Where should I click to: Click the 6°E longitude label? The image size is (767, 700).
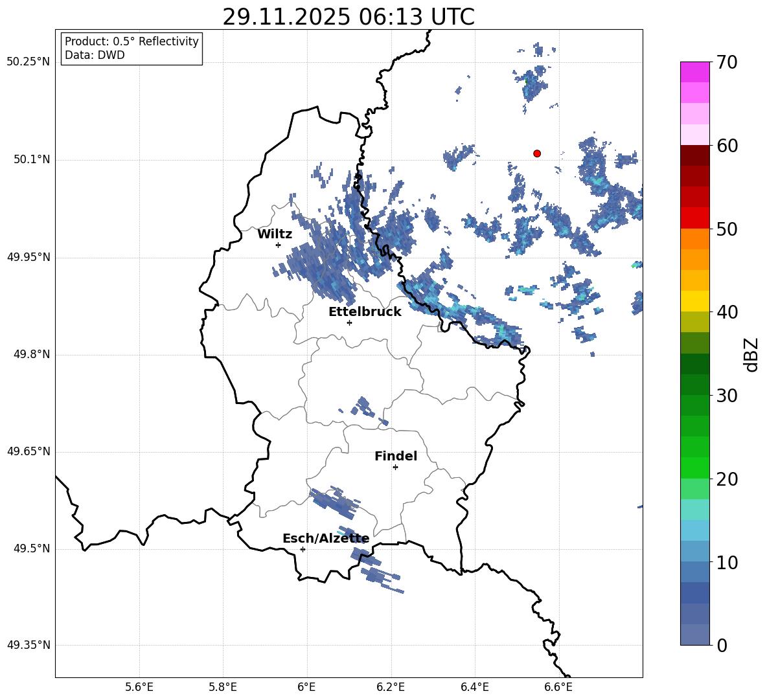(306, 687)
